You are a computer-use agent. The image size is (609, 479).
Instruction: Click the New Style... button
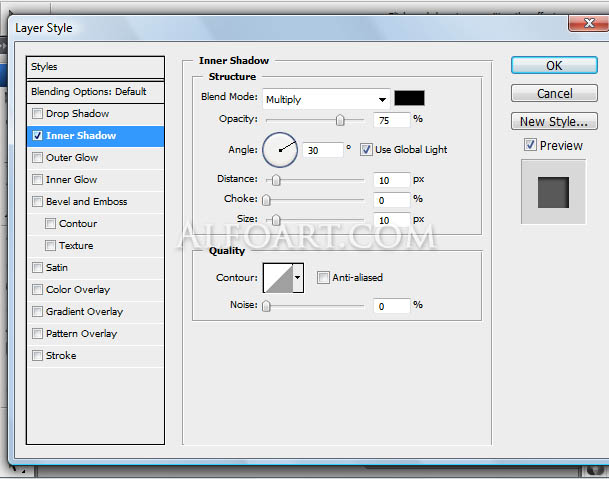point(554,121)
